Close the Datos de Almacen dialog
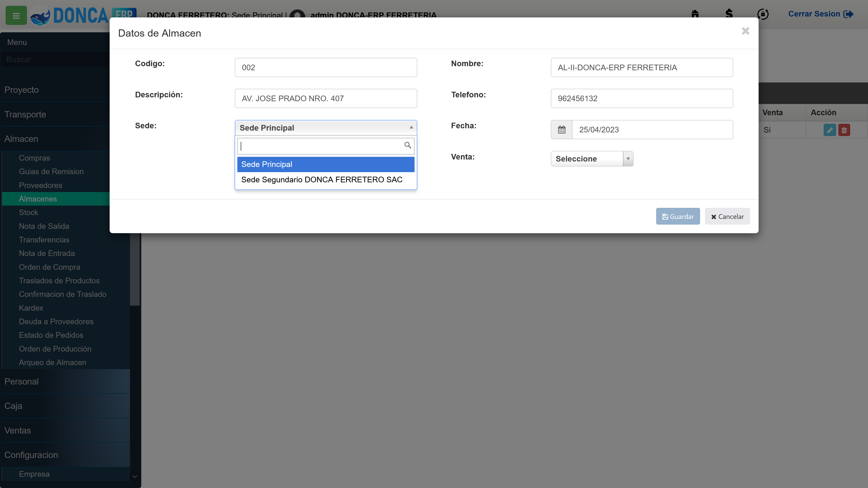Viewport: 868px width, 488px height. pos(745,31)
